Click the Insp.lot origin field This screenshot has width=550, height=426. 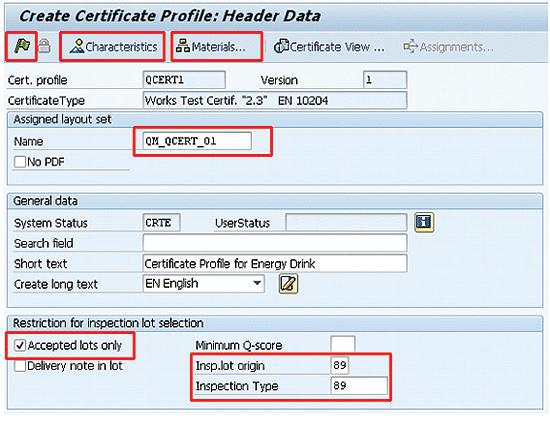click(x=340, y=365)
